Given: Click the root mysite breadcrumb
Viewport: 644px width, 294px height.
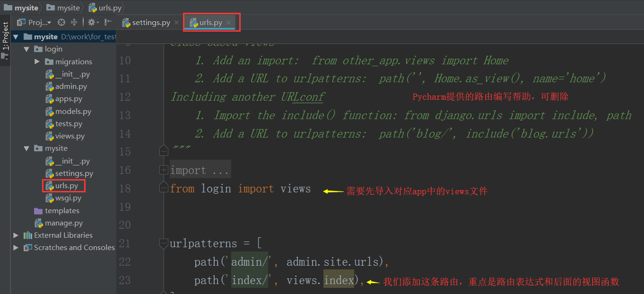Looking at the screenshot, I should coord(21,8).
